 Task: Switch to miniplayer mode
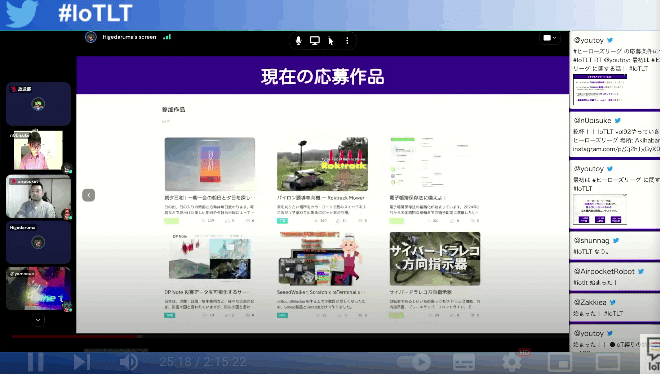(x=560, y=362)
